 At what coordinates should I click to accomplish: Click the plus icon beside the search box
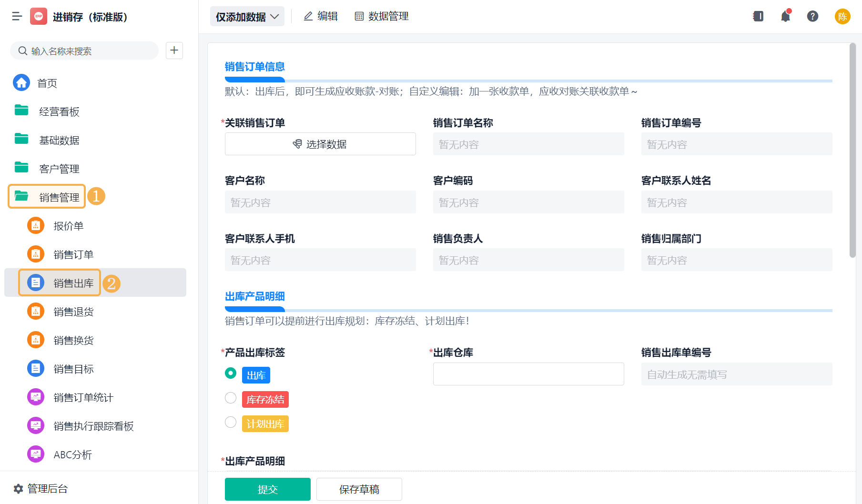coord(174,50)
